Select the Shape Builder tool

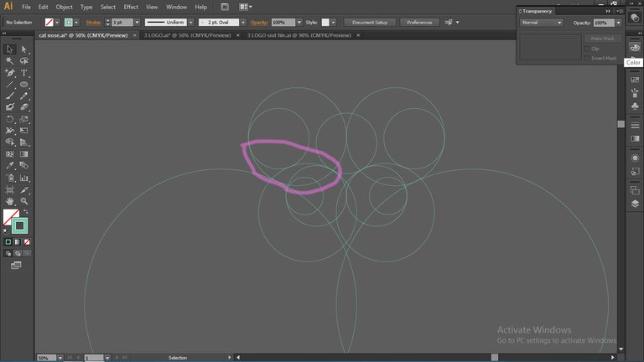(x=9, y=142)
